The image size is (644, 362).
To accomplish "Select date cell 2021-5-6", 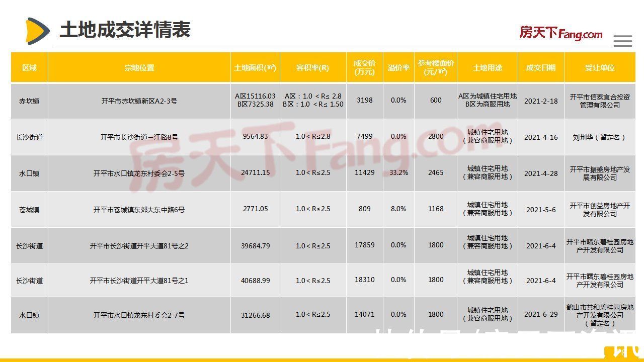I will (541, 210).
